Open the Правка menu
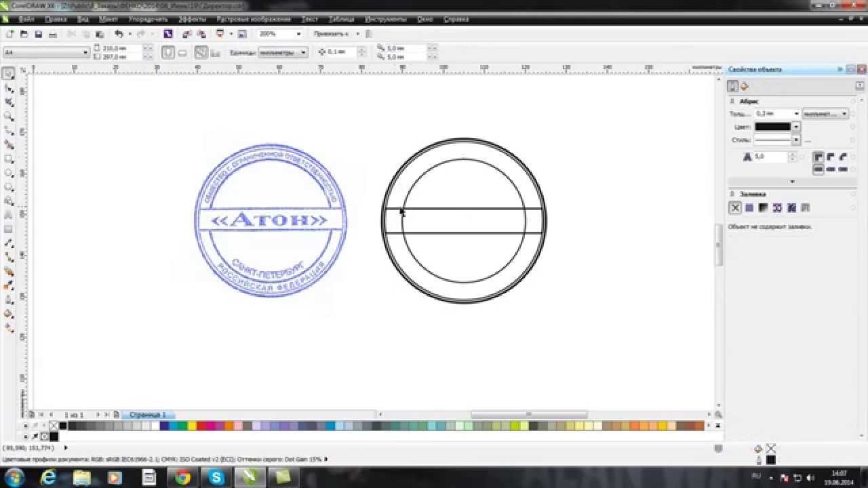The height and width of the screenshot is (488, 868). [56, 20]
